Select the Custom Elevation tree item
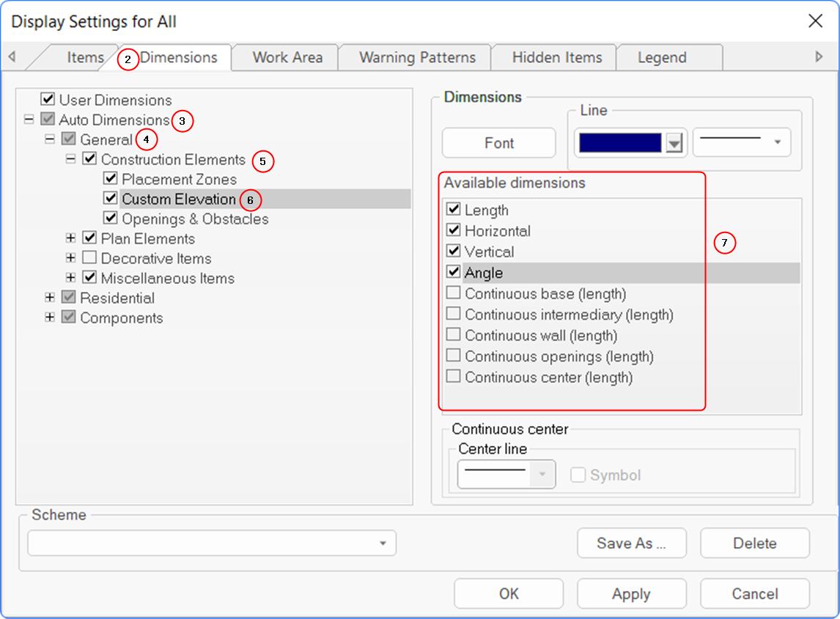 tap(179, 199)
